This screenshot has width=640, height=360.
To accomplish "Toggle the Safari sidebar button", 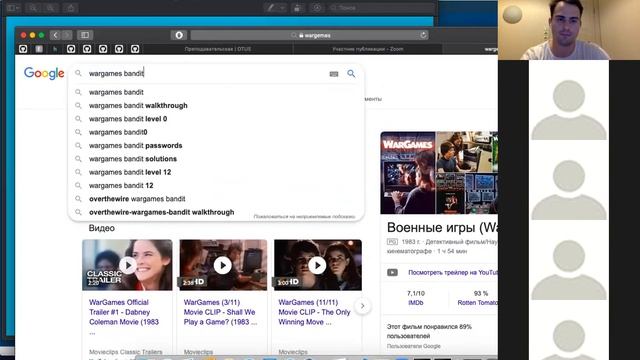I will 85,35.
